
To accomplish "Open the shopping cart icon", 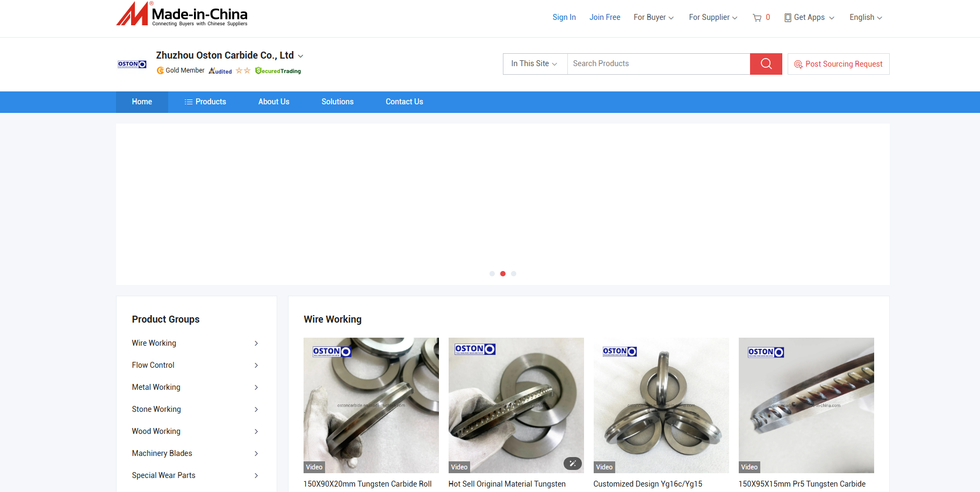I will click(757, 18).
